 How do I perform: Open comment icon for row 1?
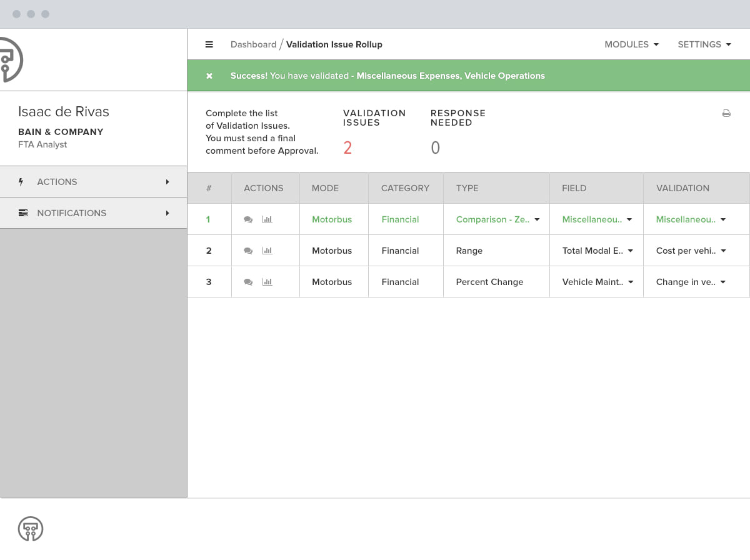248,219
